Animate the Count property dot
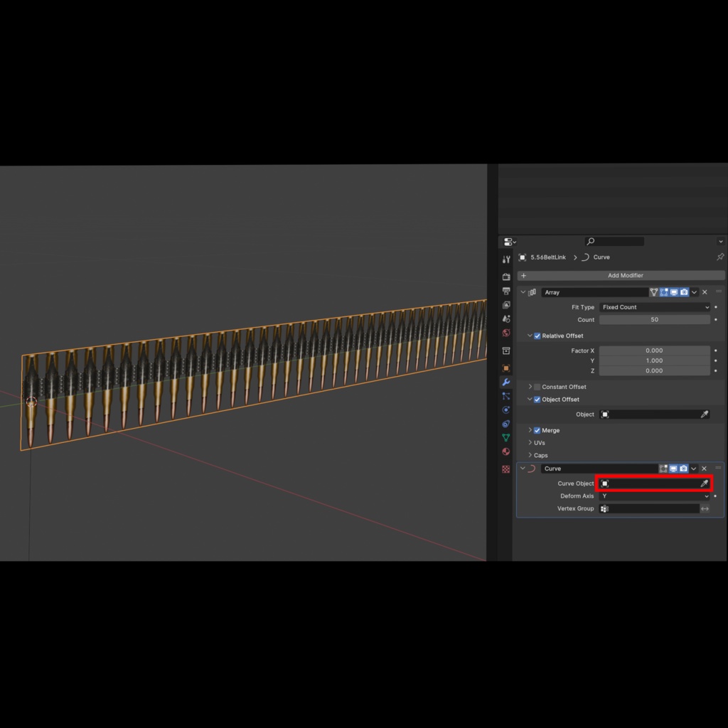The height and width of the screenshot is (728, 728). 716,320
